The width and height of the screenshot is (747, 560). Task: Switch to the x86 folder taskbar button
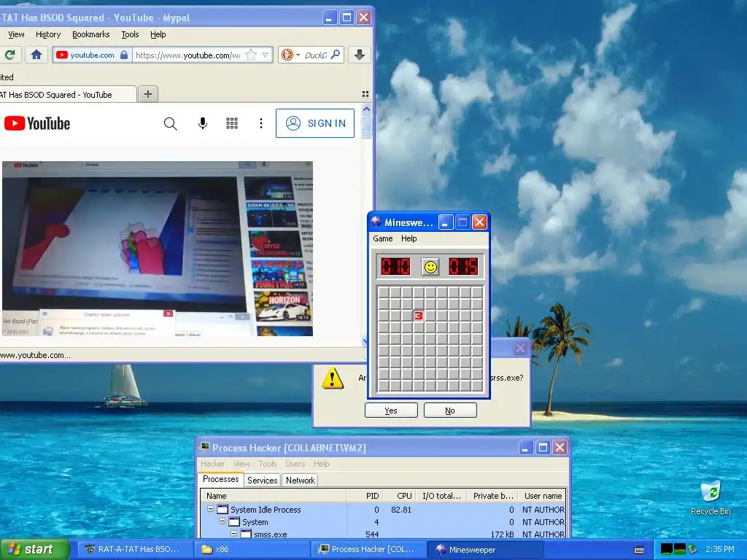pyautogui.click(x=252, y=550)
